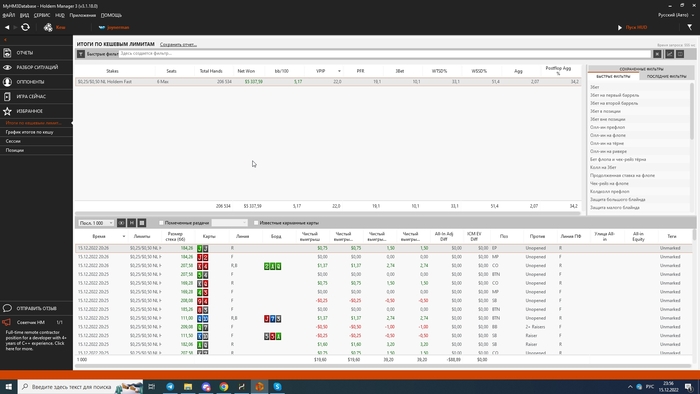The image size is (700, 394).
Task: Open the Вид menu
Action: [25, 15]
